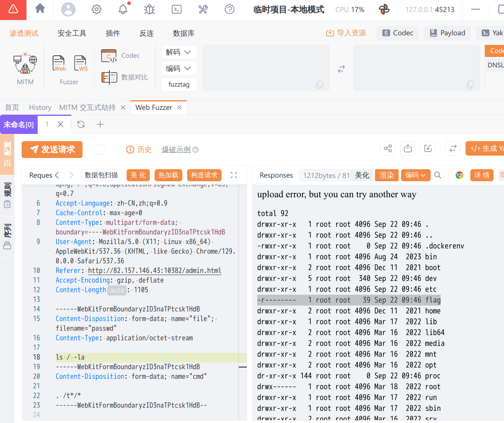Click the pinwheel icon beside CPU usage

point(384,9)
